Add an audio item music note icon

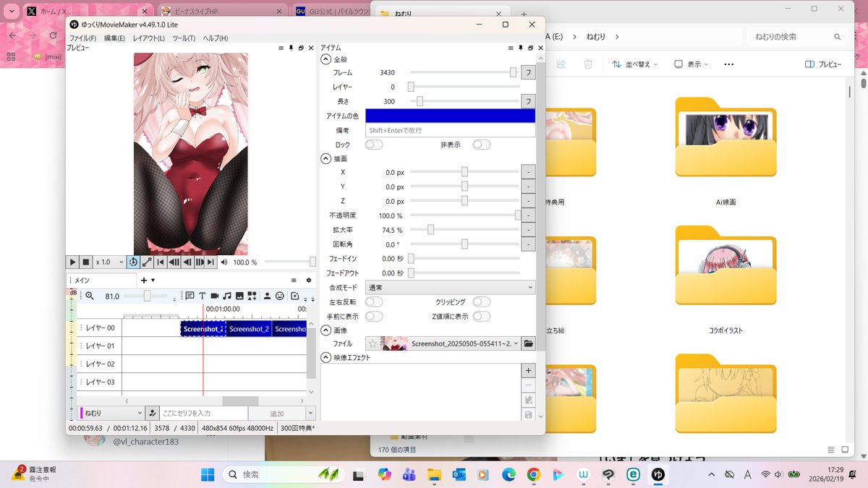226,296
